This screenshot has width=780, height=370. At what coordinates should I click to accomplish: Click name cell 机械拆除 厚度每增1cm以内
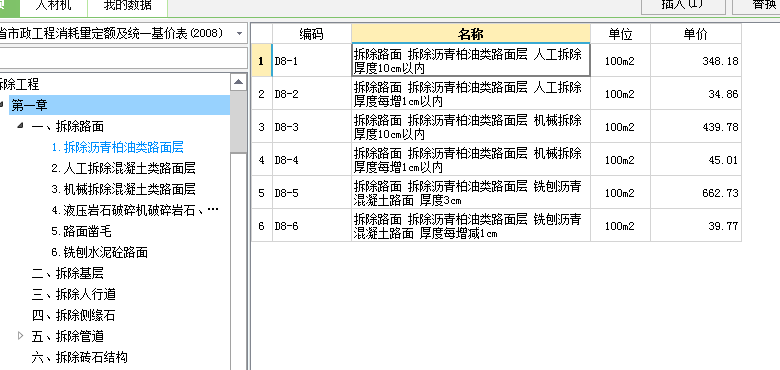471,160
